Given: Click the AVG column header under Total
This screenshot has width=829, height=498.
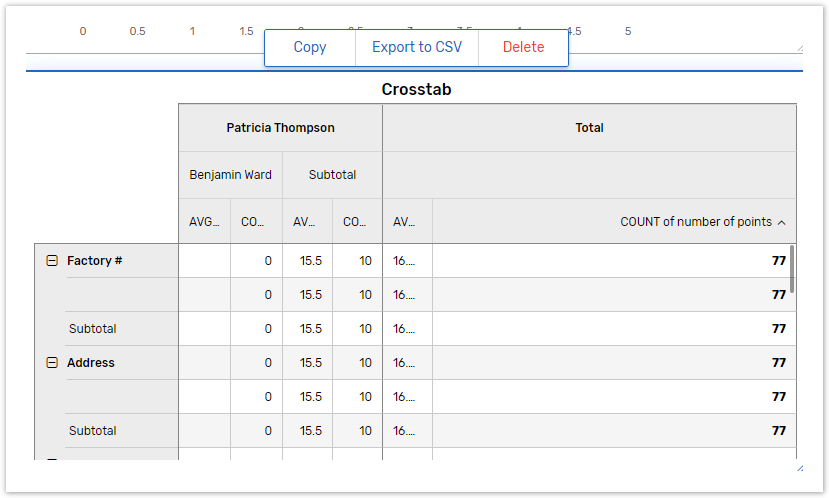Looking at the screenshot, I should click(x=407, y=222).
